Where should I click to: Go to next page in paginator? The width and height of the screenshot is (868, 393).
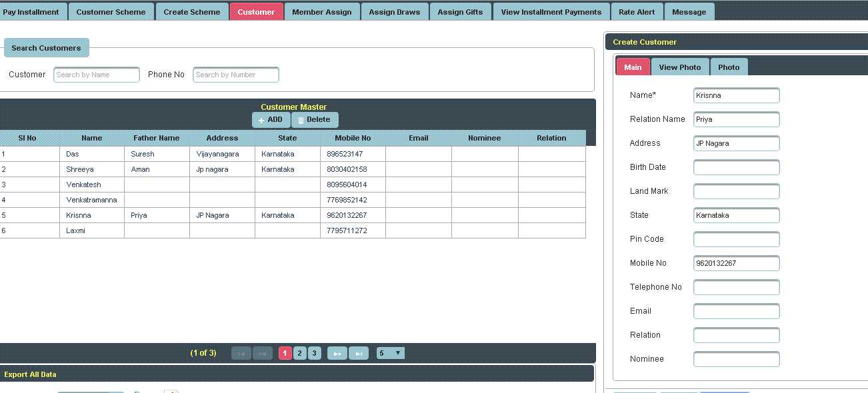click(x=337, y=354)
